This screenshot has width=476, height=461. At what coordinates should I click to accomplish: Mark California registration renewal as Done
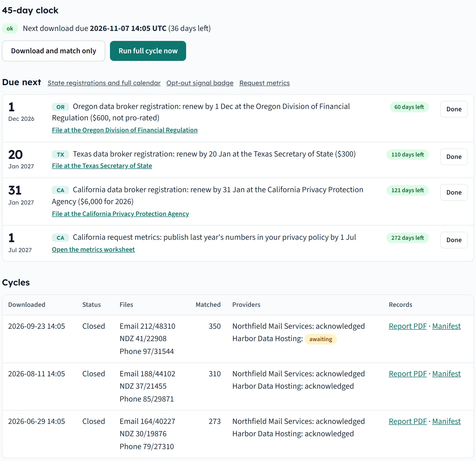(x=454, y=192)
